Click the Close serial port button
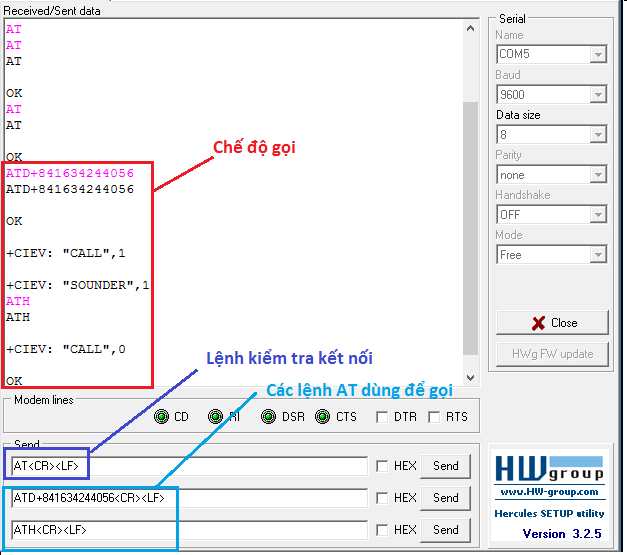This screenshot has height=555, width=627. click(x=552, y=323)
